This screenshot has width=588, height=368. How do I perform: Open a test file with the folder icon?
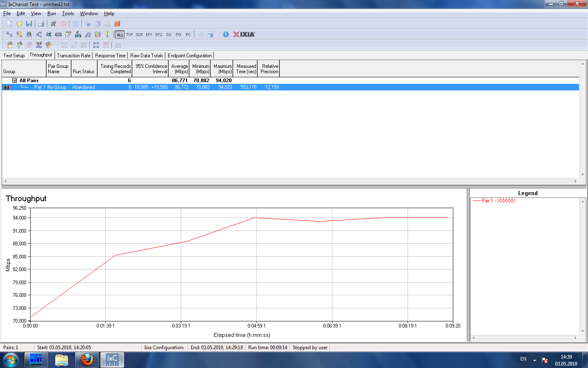[19, 24]
